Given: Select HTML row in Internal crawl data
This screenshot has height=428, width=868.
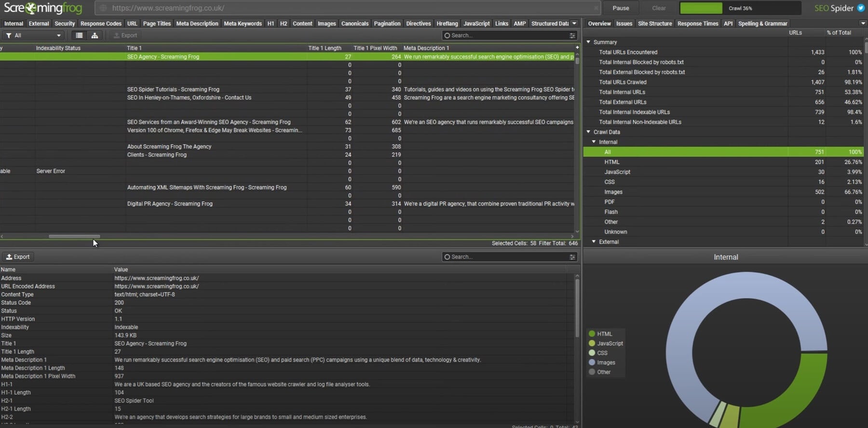Looking at the screenshot, I should 612,162.
